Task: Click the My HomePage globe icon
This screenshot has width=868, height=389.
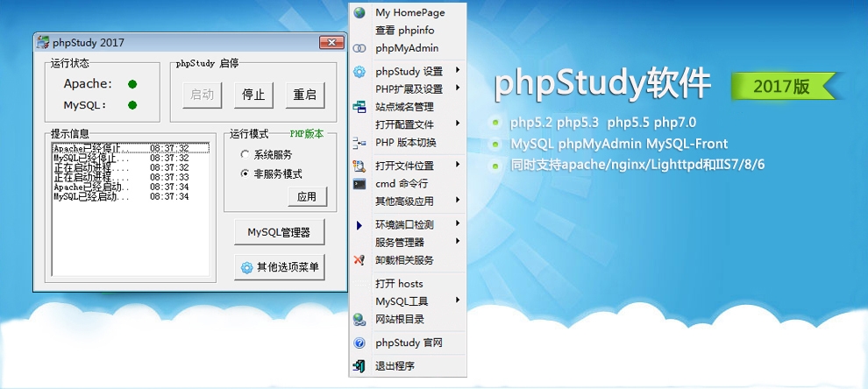Action: 359,13
